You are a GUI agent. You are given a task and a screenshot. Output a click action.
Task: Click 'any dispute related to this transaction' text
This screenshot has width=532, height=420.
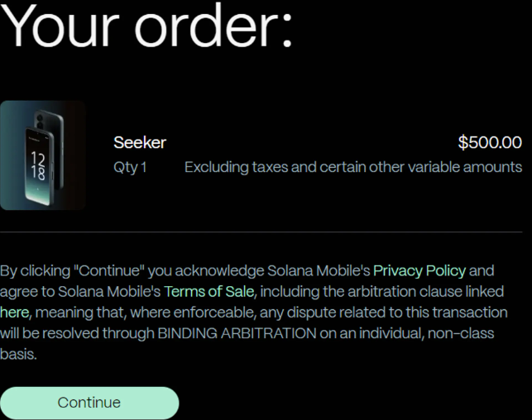click(x=384, y=313)
